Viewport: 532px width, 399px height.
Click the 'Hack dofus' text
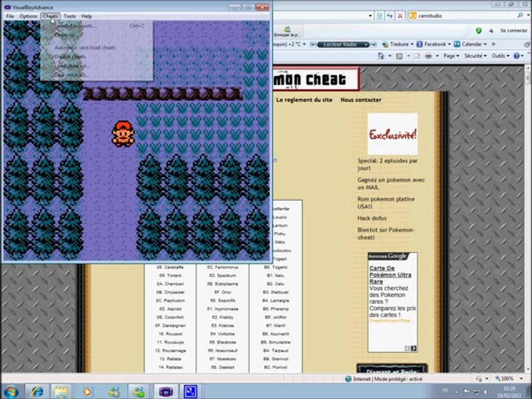click(x=372, y=218)
